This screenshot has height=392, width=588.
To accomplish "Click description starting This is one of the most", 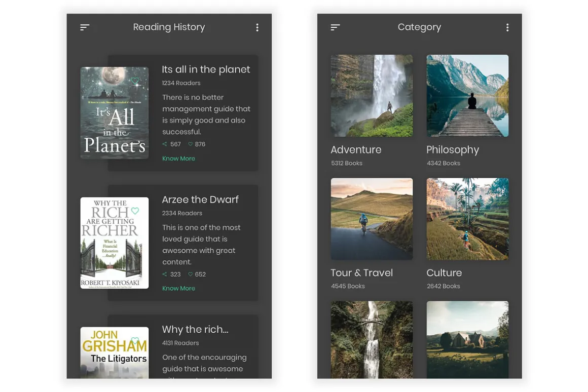I will click(x=201, y=244).
